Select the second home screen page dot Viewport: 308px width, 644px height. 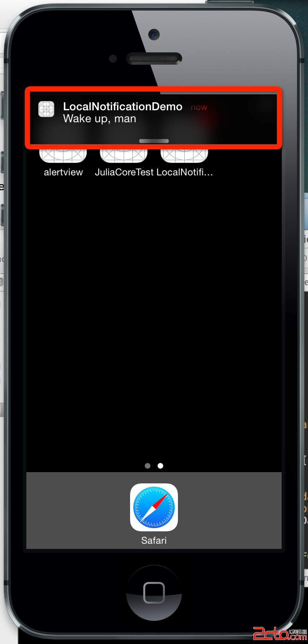(160, 466)
